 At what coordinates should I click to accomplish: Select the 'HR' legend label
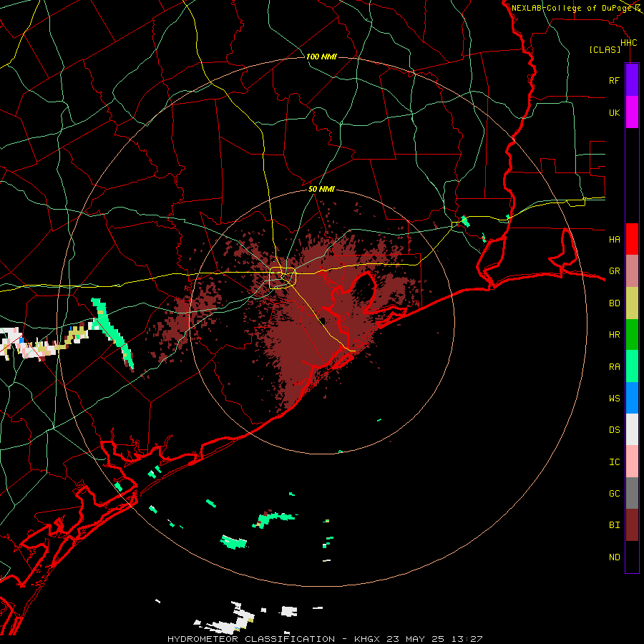(x=614, y=335)
